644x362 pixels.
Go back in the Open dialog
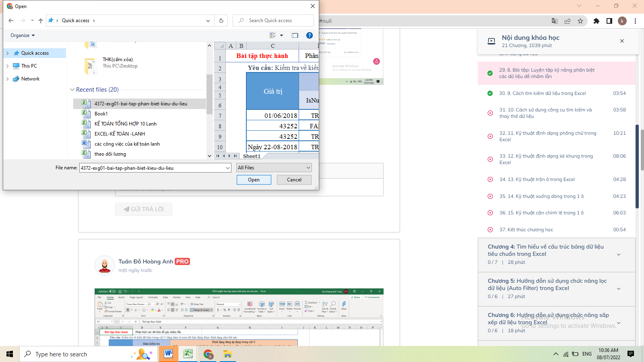[11, 21]
